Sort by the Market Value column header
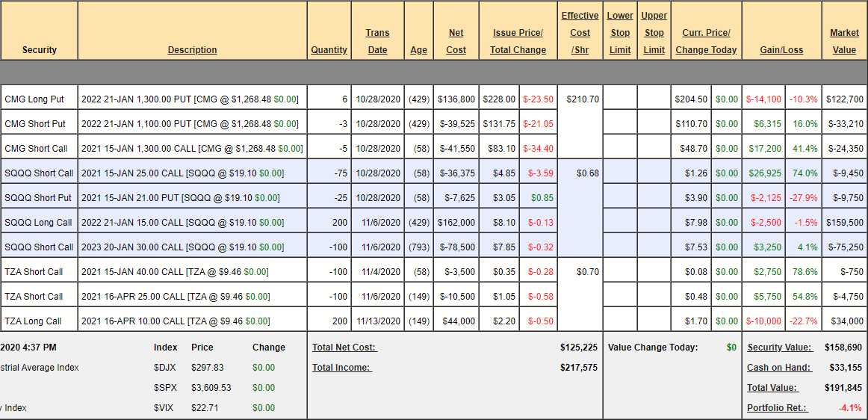 (844, 41)
